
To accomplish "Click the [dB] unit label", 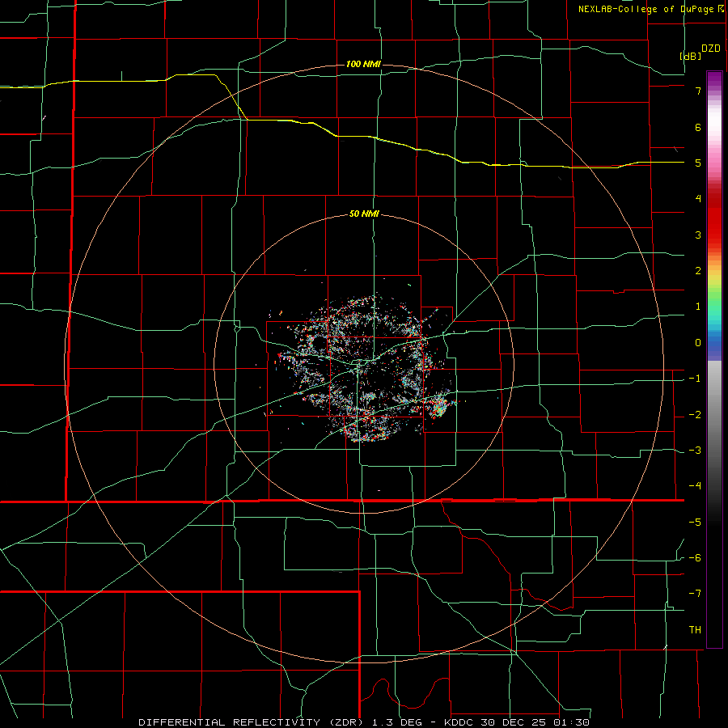I will (691, 56).
